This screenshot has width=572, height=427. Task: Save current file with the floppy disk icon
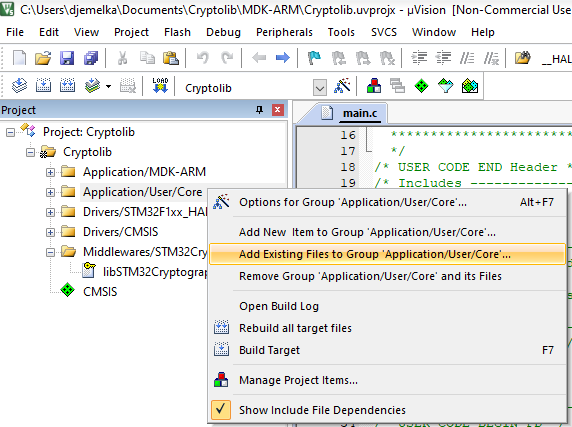click(x=67, y=58)
